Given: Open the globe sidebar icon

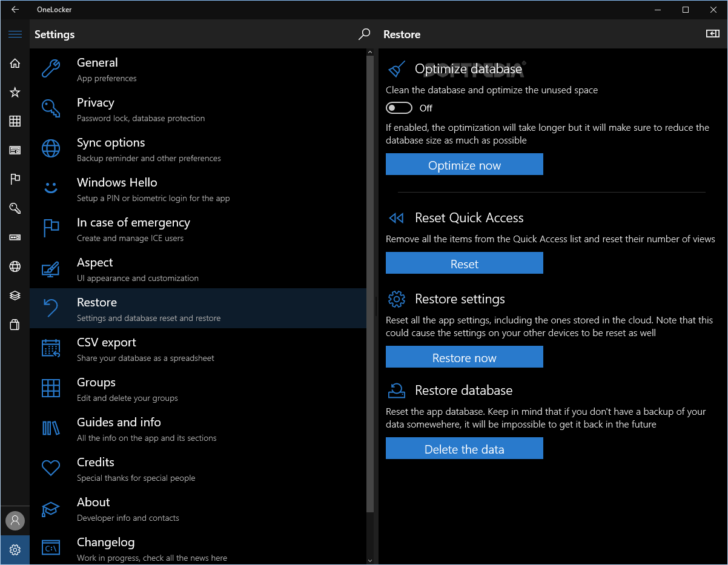Looking at the screenshot, I should pyautogui.click(x=15, y=266).
